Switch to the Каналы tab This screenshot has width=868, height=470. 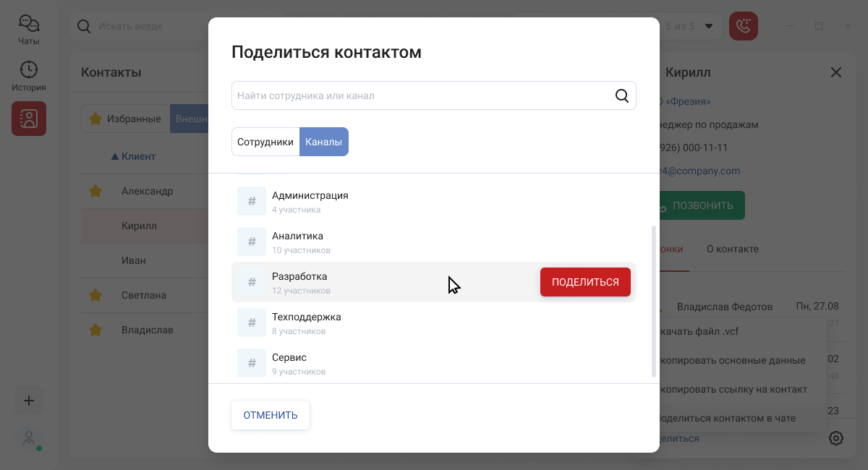[x=323, y=142]
